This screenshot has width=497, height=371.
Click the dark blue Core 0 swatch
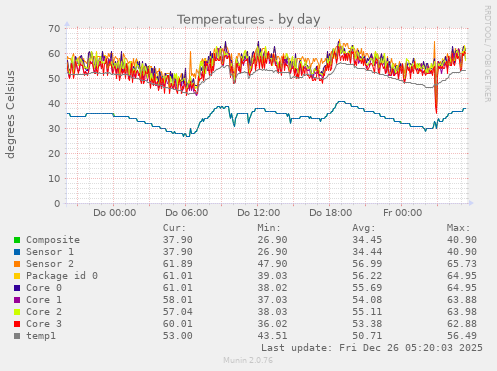coord(17,288)
